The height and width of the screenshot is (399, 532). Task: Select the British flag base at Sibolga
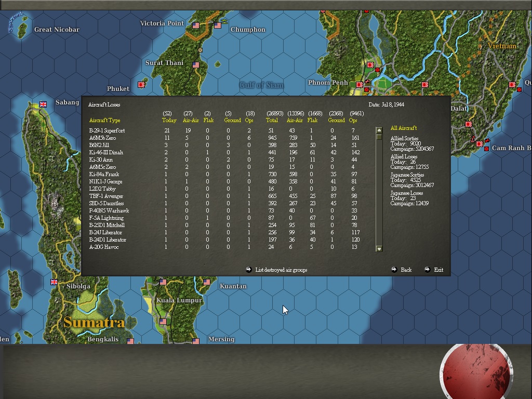(54, 282)
